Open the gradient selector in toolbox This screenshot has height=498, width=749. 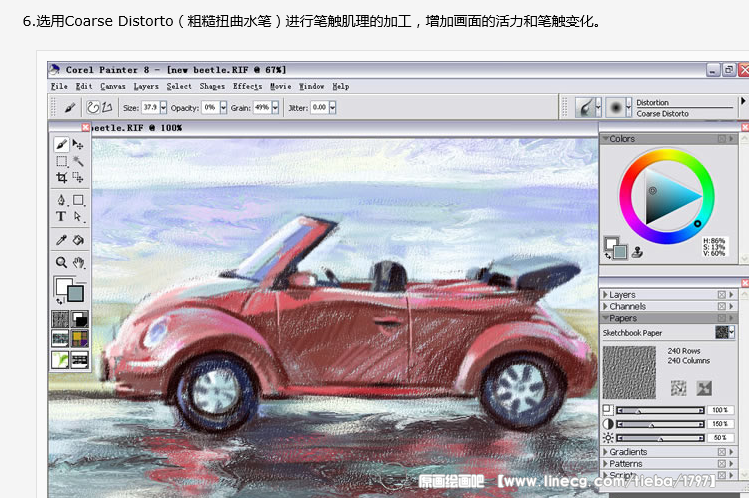[x=79, y=319]
